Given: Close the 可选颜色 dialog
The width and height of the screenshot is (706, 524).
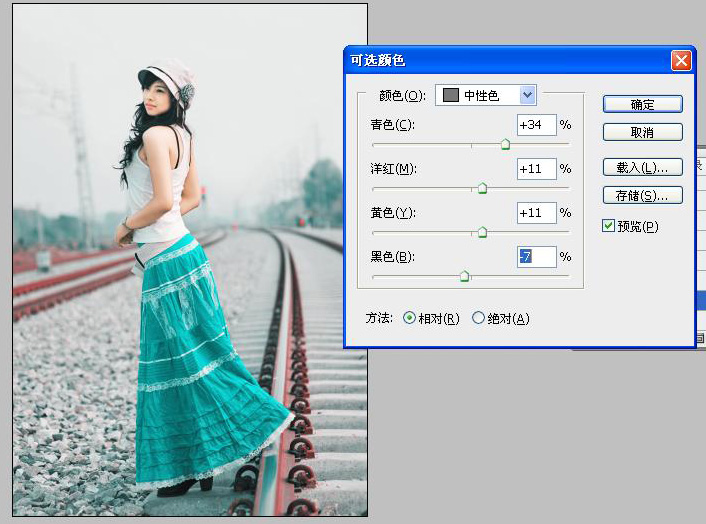Looking at the screenshot, I should [681, 60].
